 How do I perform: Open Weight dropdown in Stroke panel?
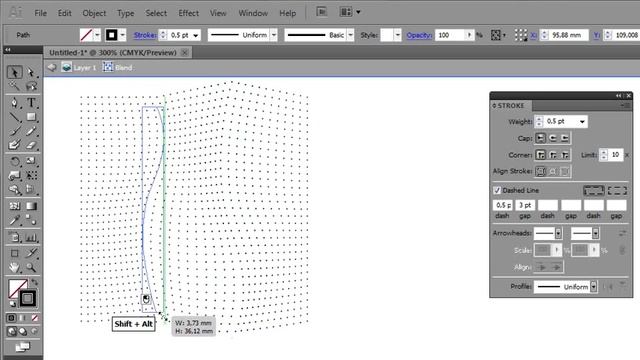tap(582, 122)
